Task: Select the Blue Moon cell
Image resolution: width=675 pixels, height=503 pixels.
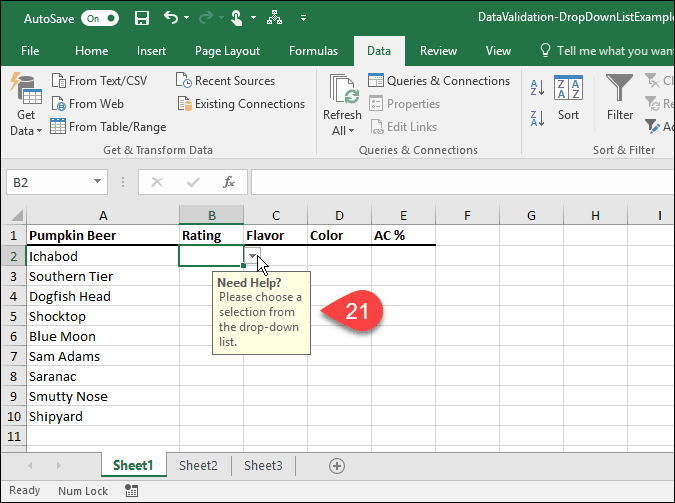Action: [103, 336]
